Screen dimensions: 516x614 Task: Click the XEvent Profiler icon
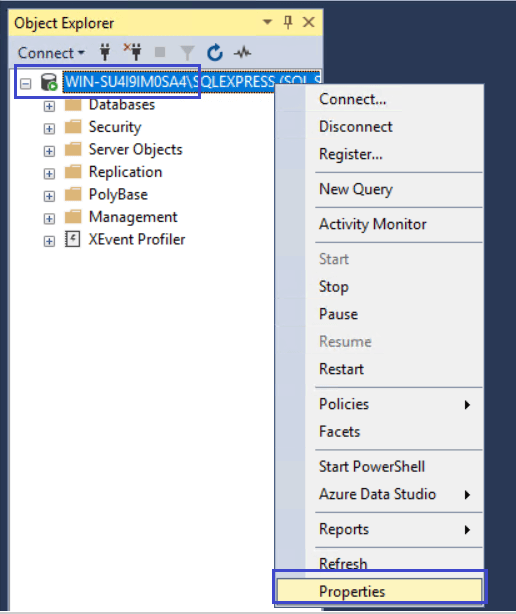coord(73,239)
